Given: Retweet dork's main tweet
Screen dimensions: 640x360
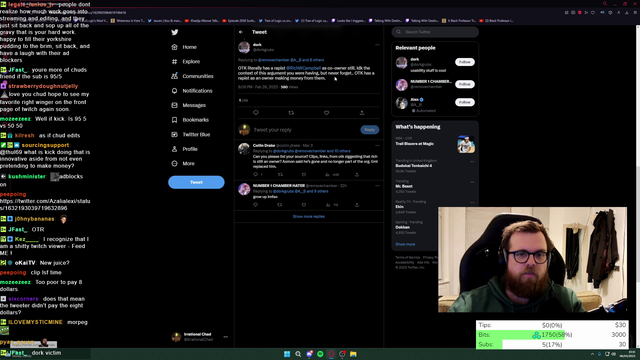Looking at the screenshot, I should pyautogui.click(x=291, y=113).
